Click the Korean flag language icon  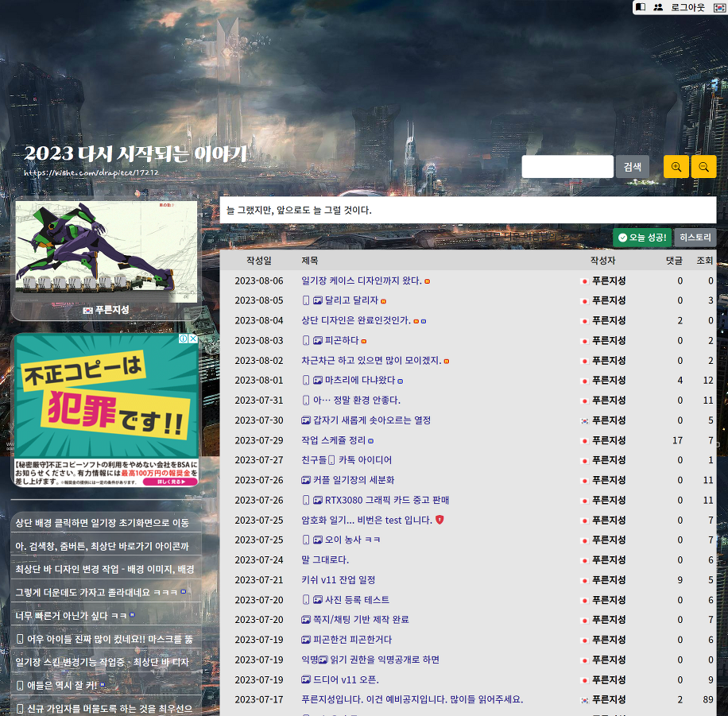click(719, 7)
